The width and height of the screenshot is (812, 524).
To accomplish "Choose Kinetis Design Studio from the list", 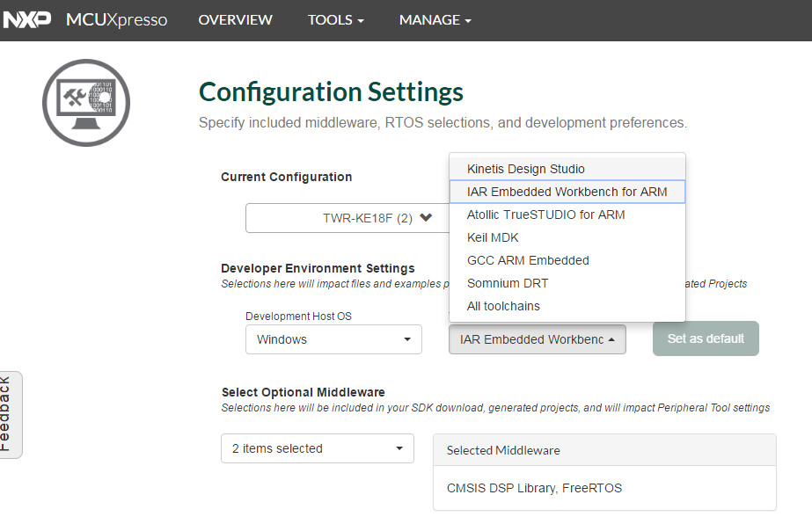I will (x=525, y=169).
